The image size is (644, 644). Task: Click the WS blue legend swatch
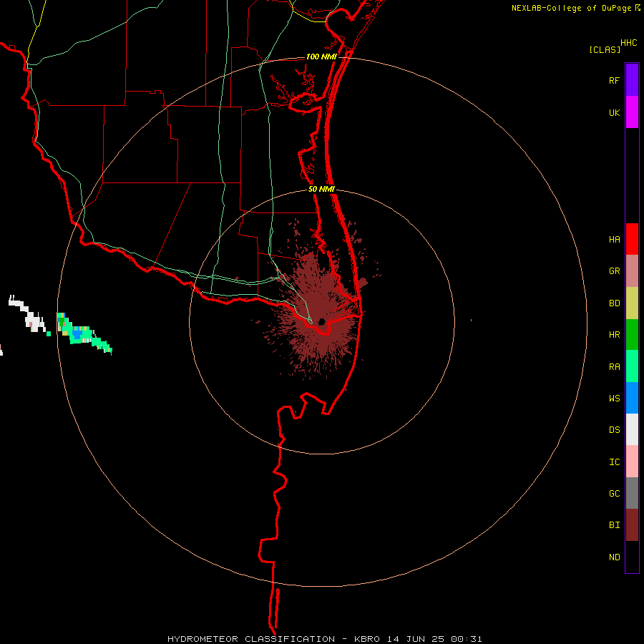632,398
